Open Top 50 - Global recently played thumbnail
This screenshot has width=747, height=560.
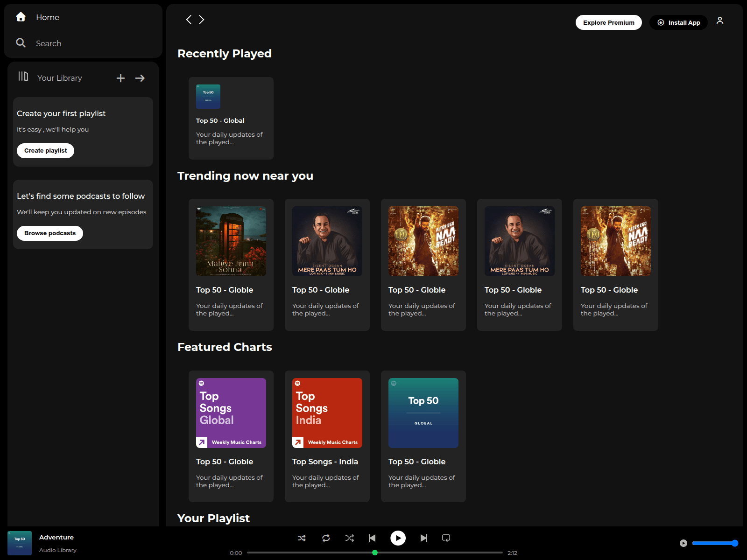click(208, 97)
